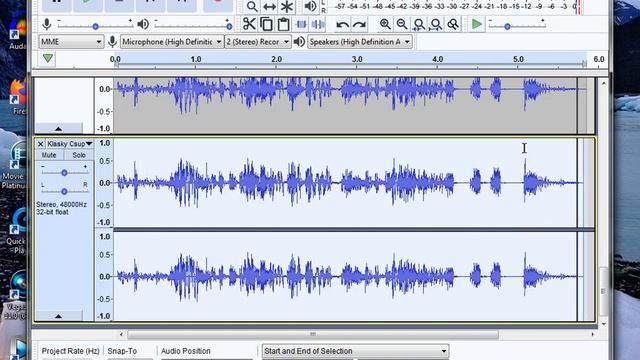Viewport: 640px width, 360px height.
Task: Undo the last edit
Action: click(342, 25)
